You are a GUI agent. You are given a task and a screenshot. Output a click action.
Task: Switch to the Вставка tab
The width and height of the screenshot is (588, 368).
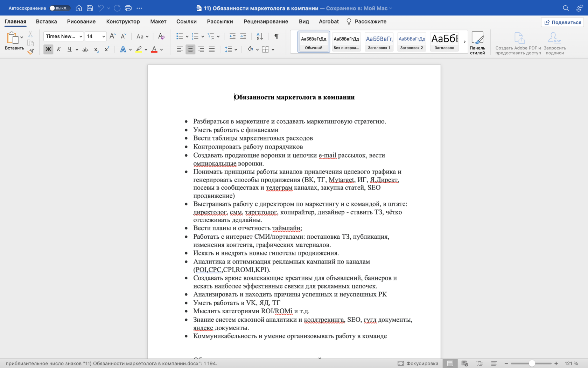tap(46, 21)
